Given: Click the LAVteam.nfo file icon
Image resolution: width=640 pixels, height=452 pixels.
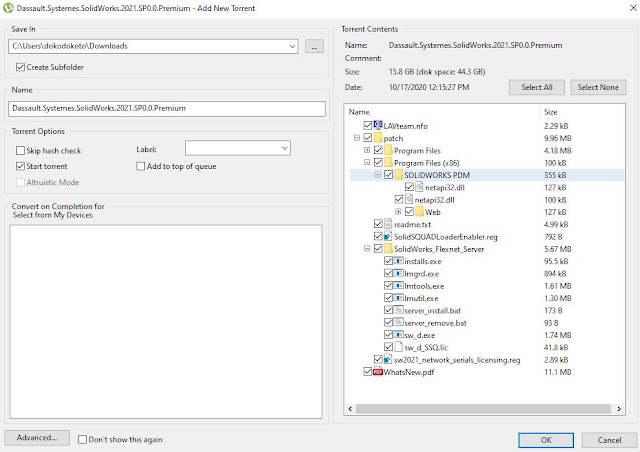Looking at the screenshot, I should pyautogui.click(x=378, y=125).
